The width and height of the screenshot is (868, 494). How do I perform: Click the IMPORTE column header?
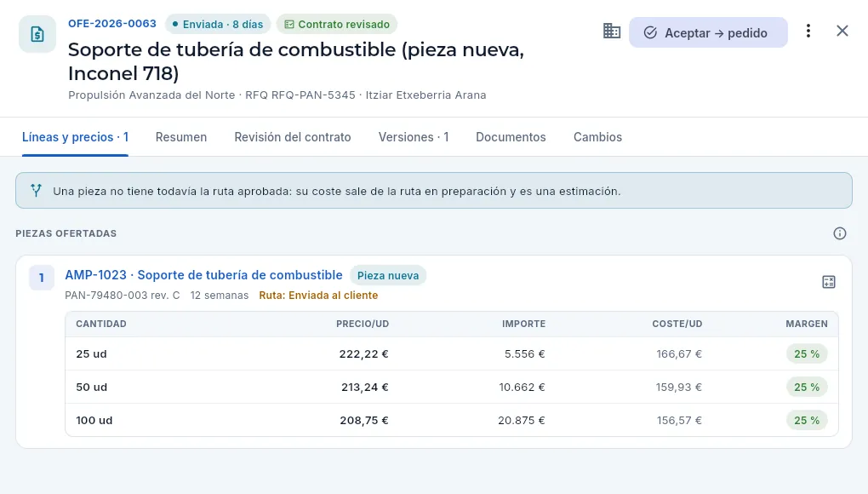click(523, 324)
